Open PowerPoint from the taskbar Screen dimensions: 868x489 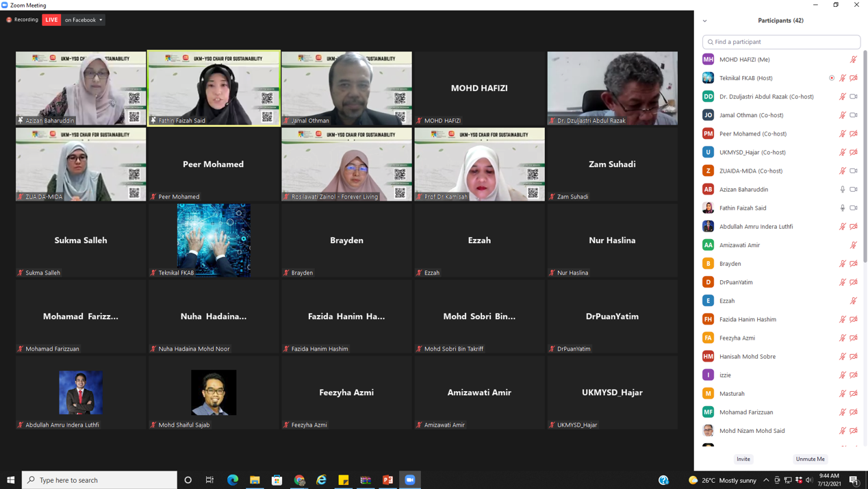387,480
